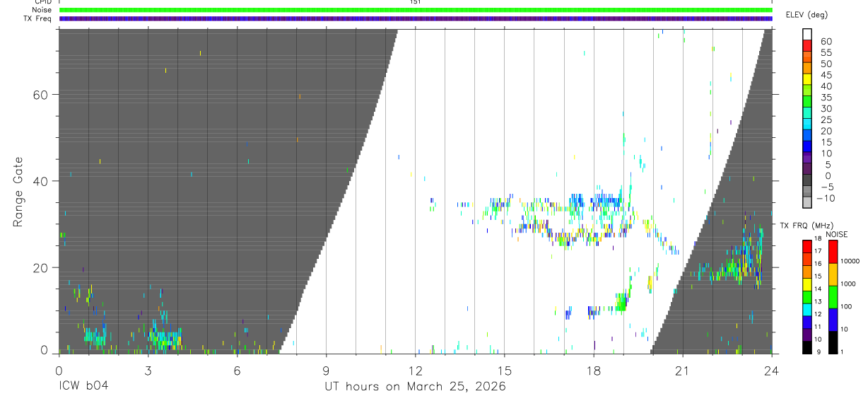The height and width of the screenshot is (401, 868).
Task: Pick the yellow segment of the ELEV colorbar
Action: coord(807,79)
